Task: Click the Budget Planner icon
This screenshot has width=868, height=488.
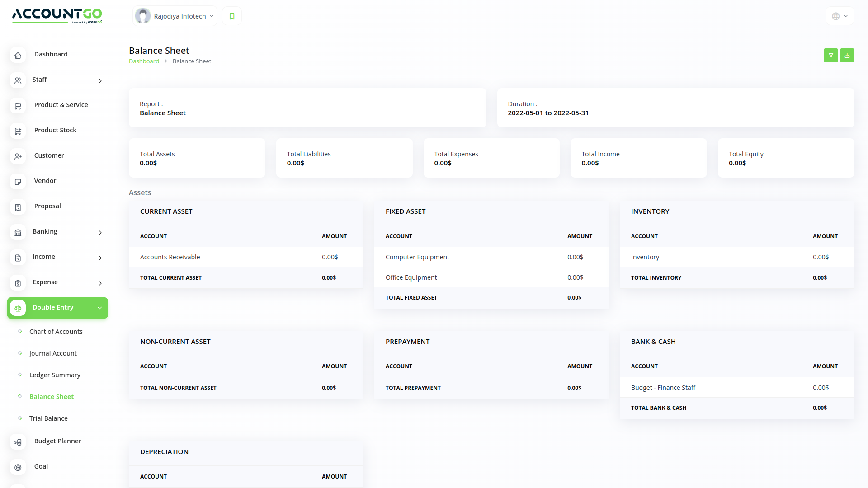Action: coord(18,442)
